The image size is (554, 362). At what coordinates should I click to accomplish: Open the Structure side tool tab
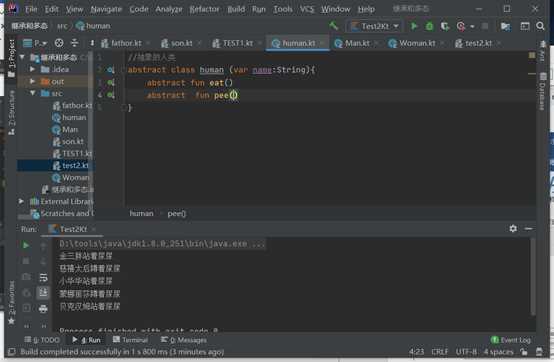[11, 112]
